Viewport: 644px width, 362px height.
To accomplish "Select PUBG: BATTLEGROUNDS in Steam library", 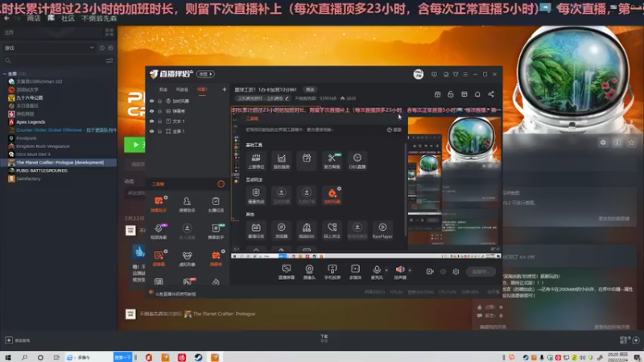I will pyautogui.click(x=42, y=171).
